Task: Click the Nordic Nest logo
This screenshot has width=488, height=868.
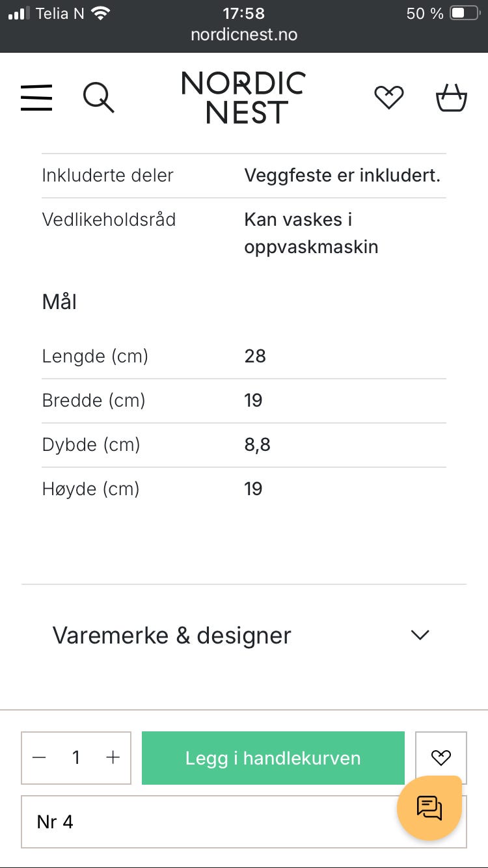Action: [x=243, y=98]
